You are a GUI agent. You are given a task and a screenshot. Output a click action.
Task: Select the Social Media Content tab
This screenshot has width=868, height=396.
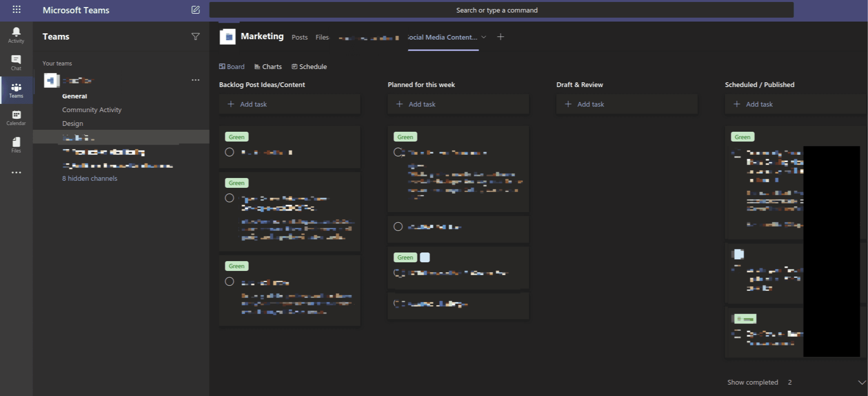[443, 37]
